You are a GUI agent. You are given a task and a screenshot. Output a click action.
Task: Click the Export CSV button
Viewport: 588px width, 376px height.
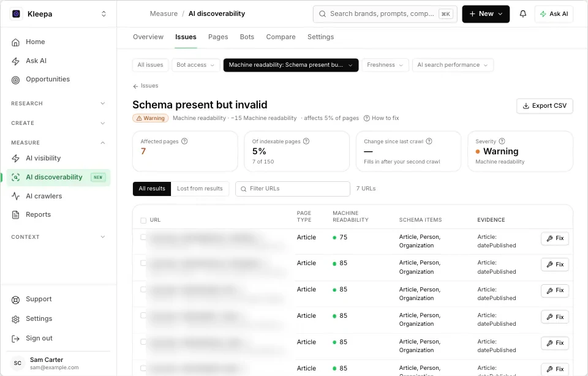pyautogui.click(x=545, y=106)
